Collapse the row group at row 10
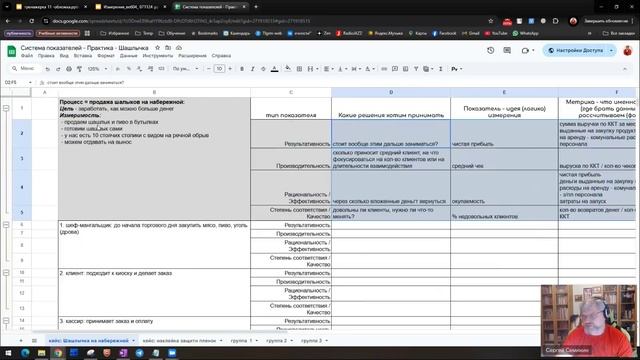The image size is (640, 360). 6,273
